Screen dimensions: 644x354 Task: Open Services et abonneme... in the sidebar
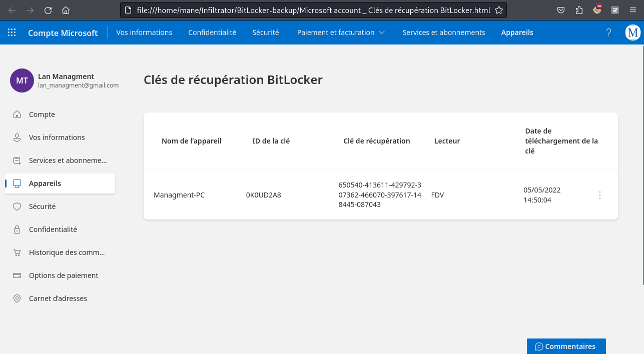pos(60,160)
